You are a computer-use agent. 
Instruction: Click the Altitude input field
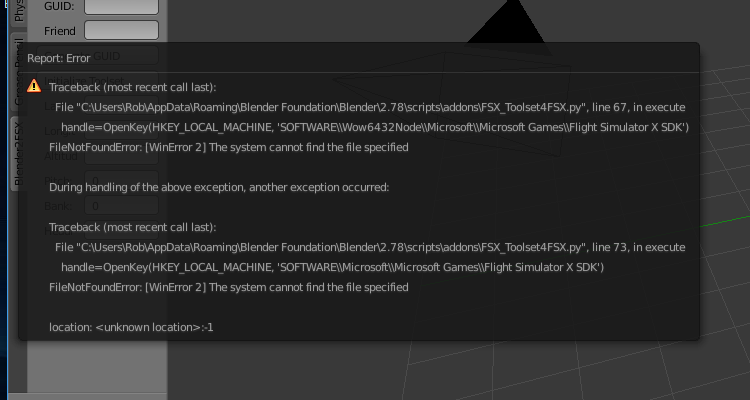[x=120, y=157]
